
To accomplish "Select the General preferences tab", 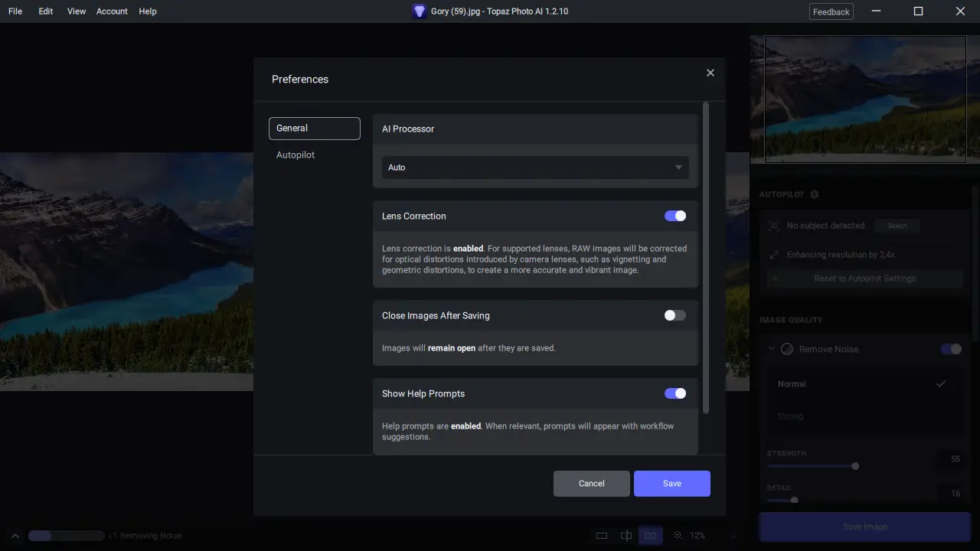I will pyautogui.click(x=314, y=129).
